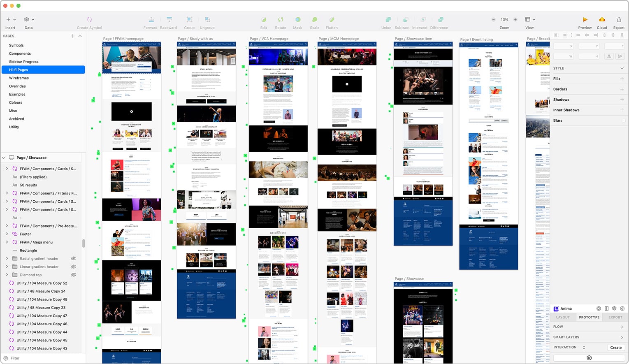Click the Cloud upload icon
The width and height of the screenshot is (629, 364).
click(x=602, y=20)
